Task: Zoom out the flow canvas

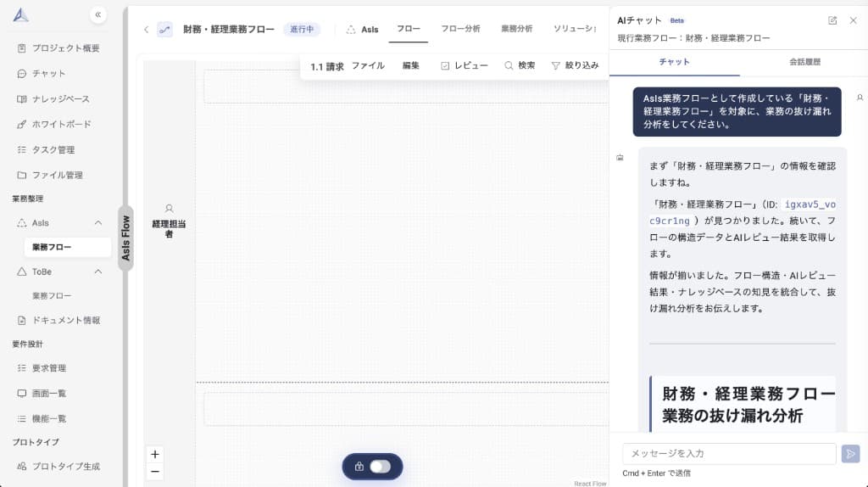Action: [155, 472]
